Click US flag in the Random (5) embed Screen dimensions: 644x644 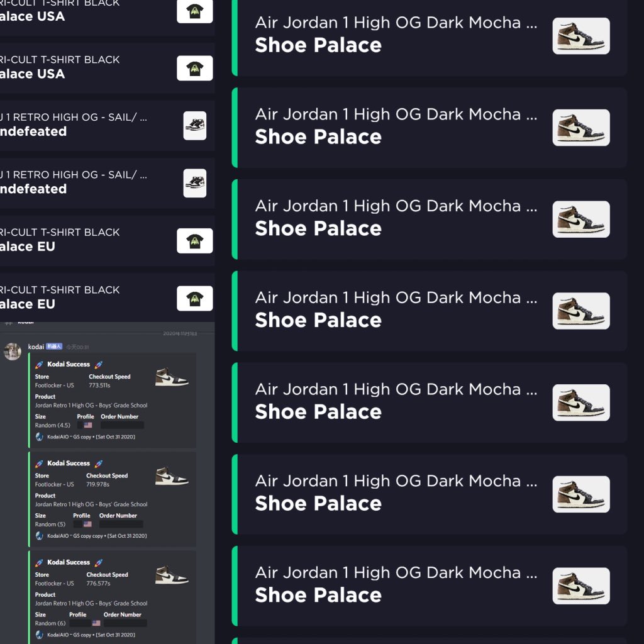87,524
